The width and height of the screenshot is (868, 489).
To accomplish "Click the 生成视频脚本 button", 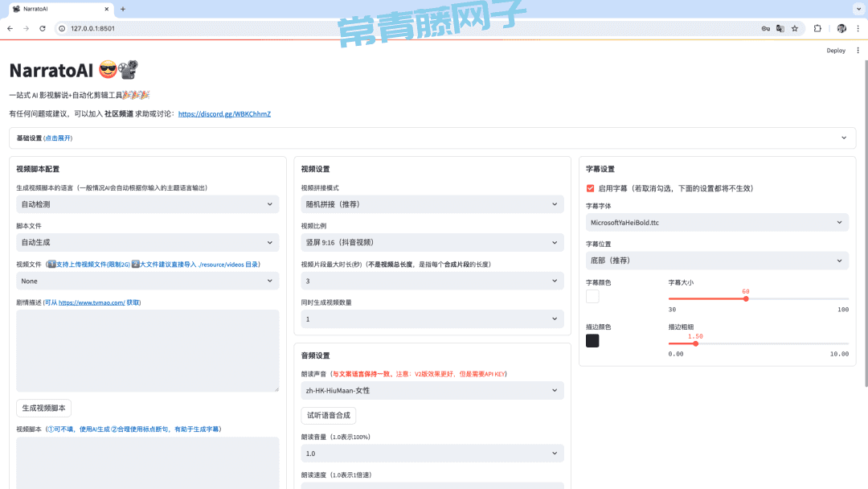I will click(x=43, y=408).
